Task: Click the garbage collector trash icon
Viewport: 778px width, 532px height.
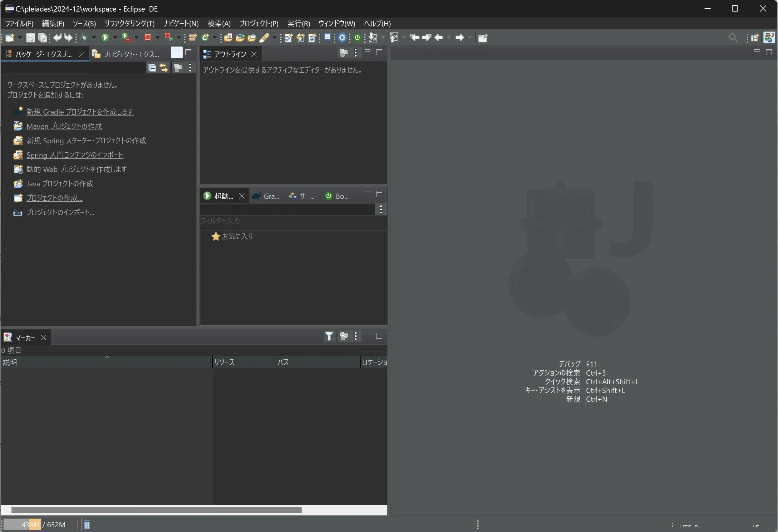Action: 87,524
